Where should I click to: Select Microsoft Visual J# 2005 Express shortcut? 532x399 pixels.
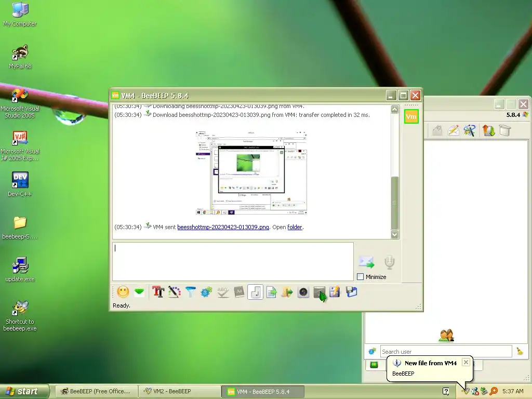click(x=20, y=146)
